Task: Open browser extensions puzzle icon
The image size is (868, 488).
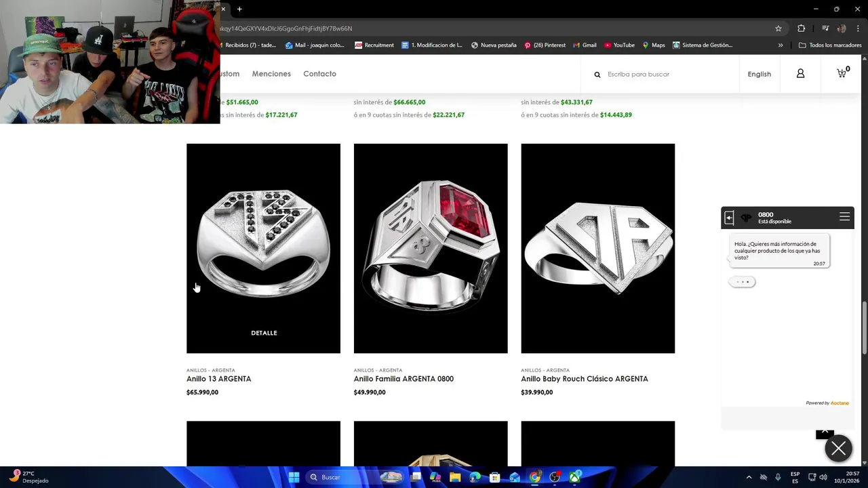Action: (802, 28)
